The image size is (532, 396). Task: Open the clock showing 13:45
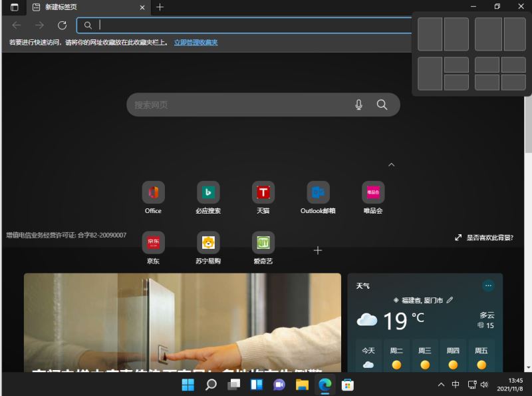tap(510, 385)
